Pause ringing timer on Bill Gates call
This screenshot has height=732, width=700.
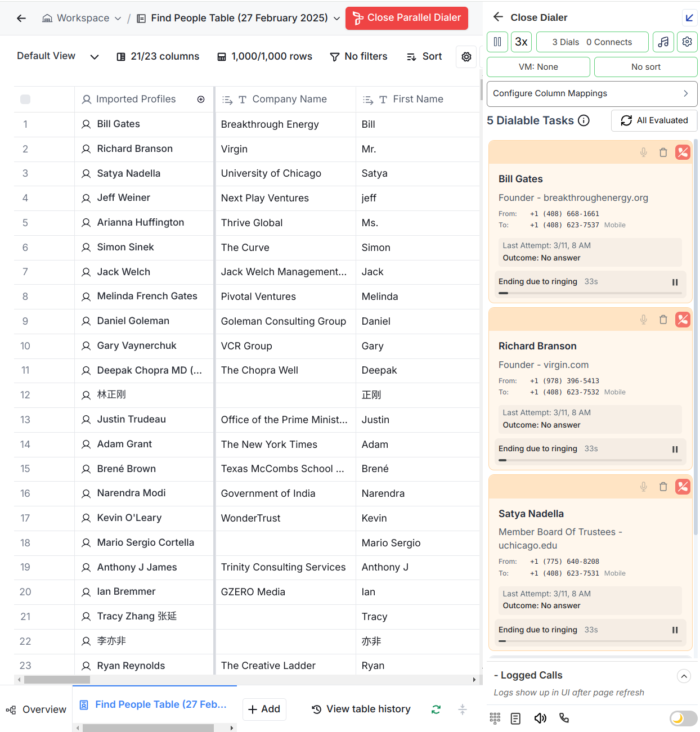[675, 282]
